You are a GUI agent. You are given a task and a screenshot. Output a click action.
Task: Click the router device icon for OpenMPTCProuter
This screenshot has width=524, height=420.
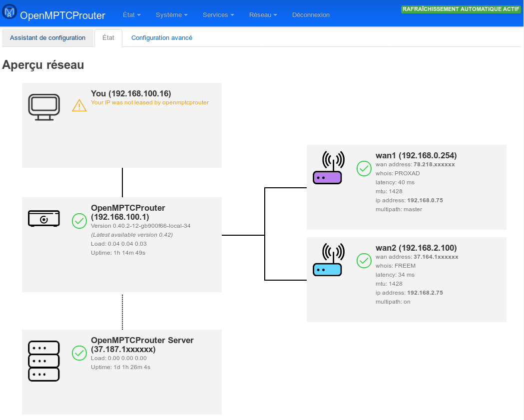point(44,219)
